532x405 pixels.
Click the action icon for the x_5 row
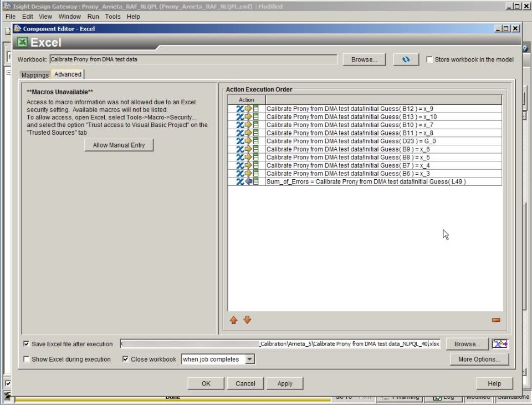click(247, 158)
